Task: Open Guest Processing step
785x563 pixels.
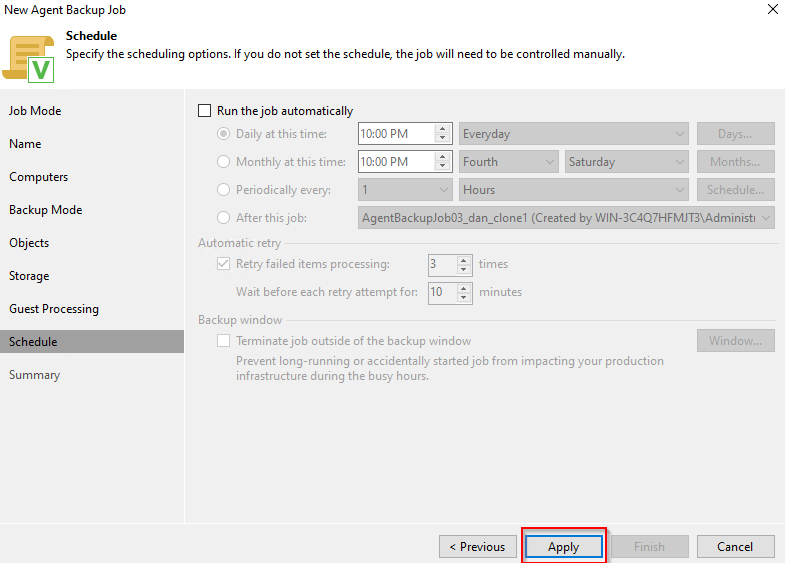Action: (x=54, y=309)
